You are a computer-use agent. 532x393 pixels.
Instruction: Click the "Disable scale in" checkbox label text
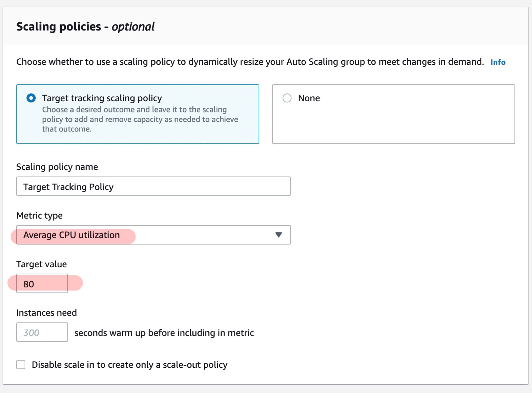pyautogui.click(x=129, y=365)
